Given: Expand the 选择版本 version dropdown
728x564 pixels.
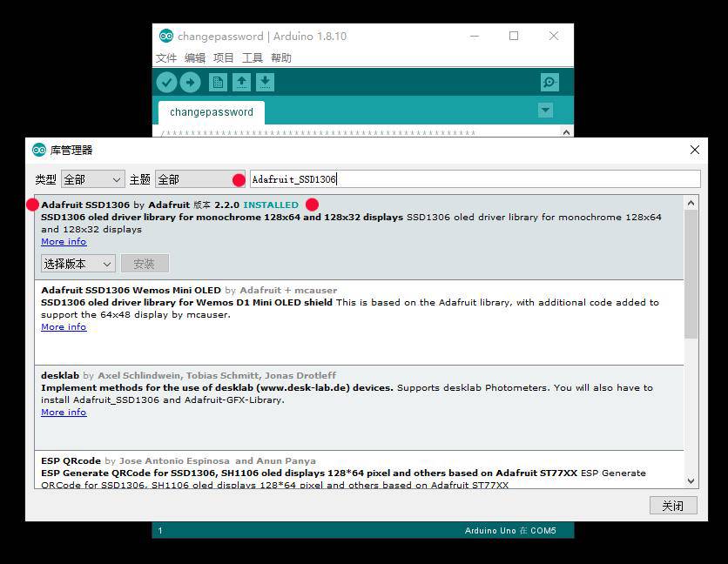Looking at the screenshot, I should click(x=78, y=264).
